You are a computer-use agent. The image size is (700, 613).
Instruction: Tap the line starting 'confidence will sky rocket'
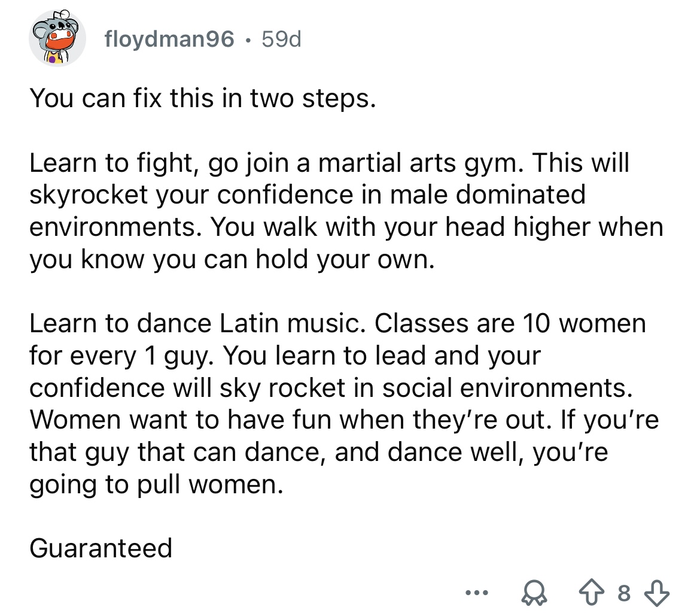pyautogui.click(x=331, y=387)
